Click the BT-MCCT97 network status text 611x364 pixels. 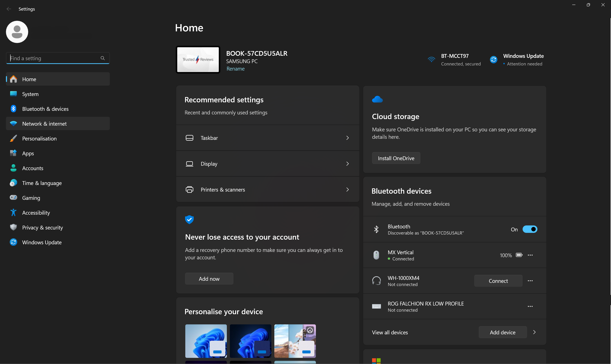pos(460,60)
